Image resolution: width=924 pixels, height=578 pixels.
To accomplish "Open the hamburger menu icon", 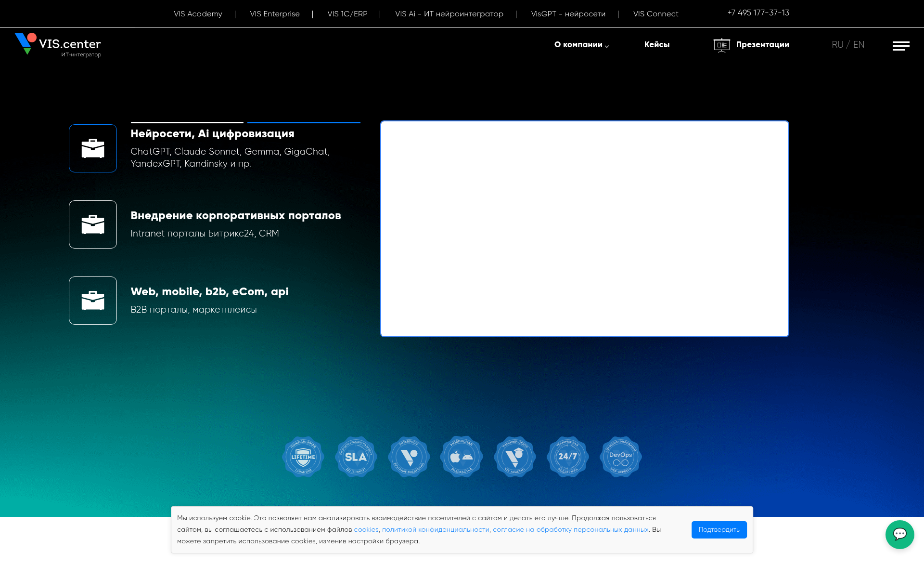I will point(901,46).
